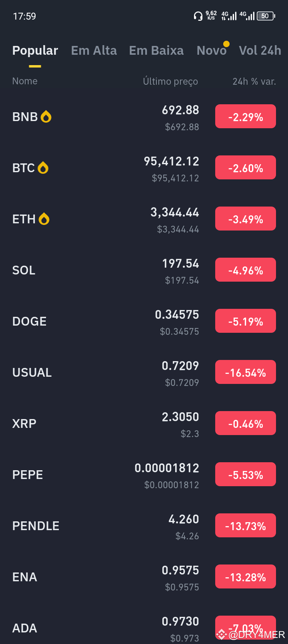Open the DOGE coin listing

pos(144,322)
